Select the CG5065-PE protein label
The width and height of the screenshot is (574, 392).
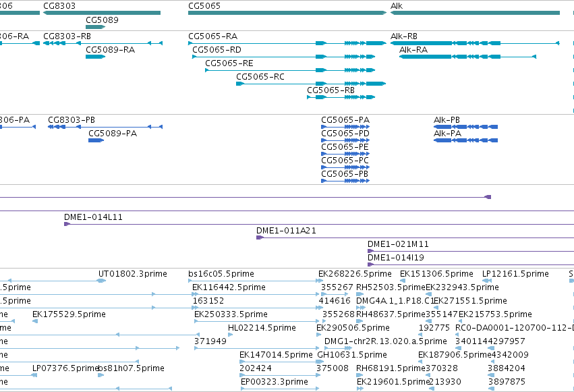345,147
